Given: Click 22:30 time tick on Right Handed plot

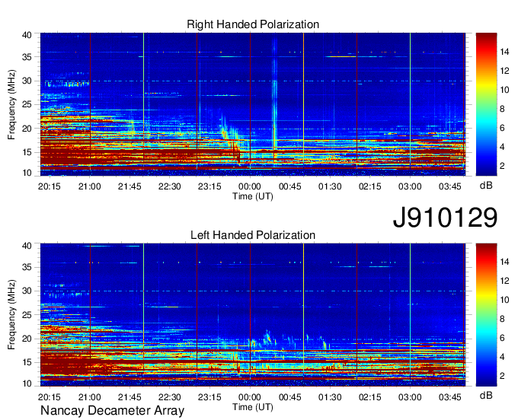Looking at the screenshot, I should click(x=169, y=186).
